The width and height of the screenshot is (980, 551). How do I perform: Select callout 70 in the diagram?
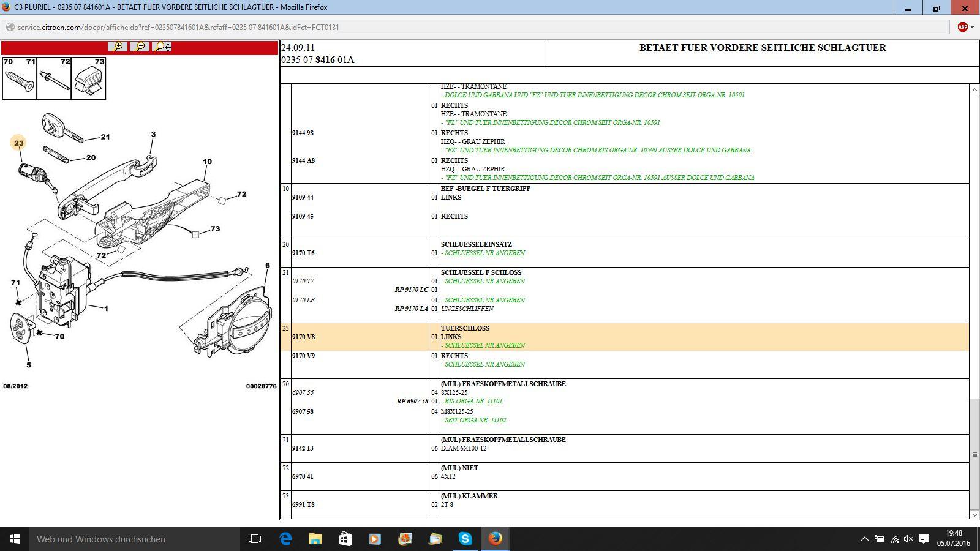(x=59, y=336)
